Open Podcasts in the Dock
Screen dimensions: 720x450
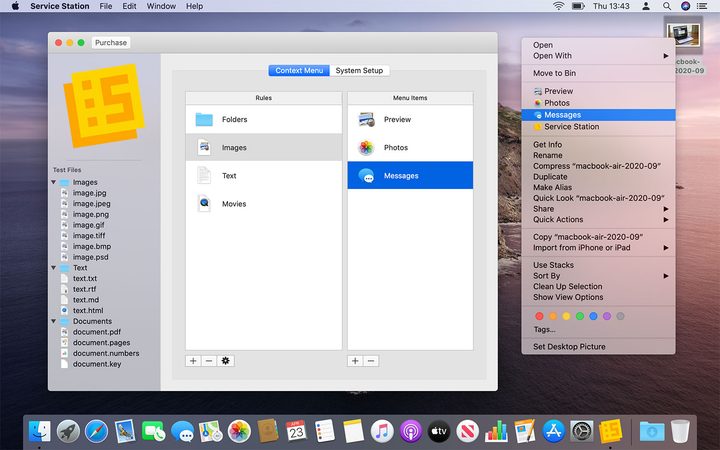[411, 431]
